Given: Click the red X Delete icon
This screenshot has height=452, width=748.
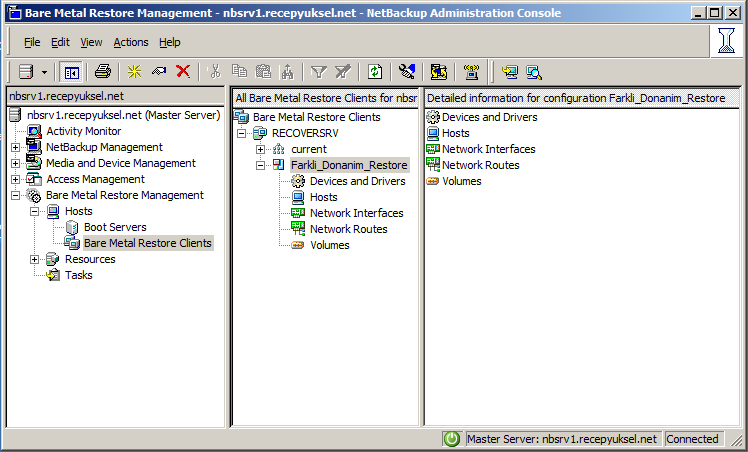Looking at the screenshot, I should point(183,72).
